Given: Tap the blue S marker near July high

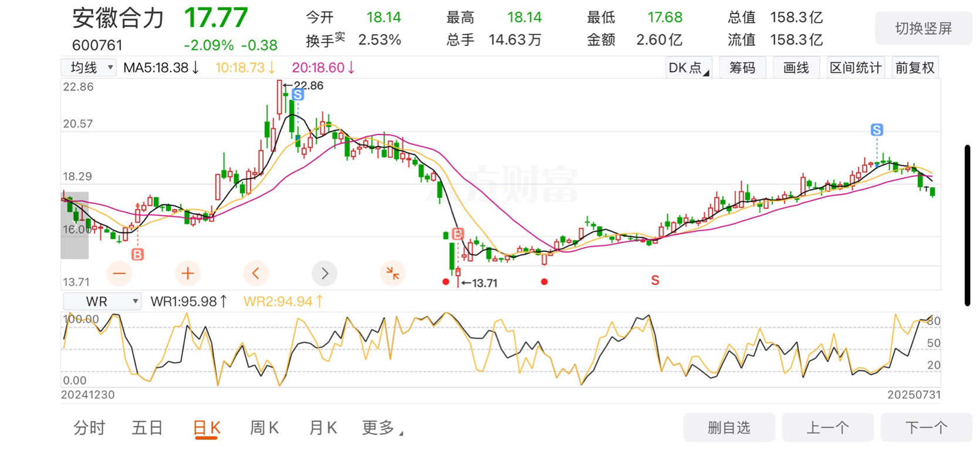Looking at the screenshot, I should (877, 130).
